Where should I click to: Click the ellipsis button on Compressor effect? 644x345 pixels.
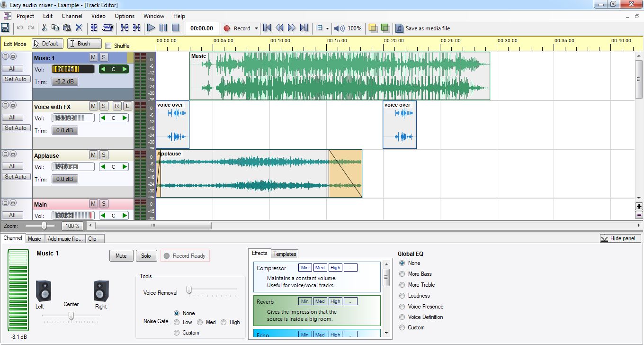pyautogui.click(x=350, y=268)
